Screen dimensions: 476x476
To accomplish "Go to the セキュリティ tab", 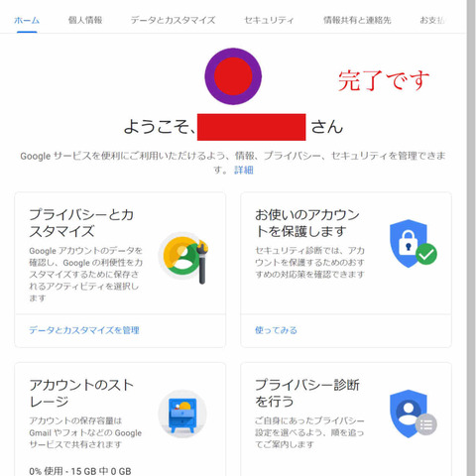I will point(269,20).
